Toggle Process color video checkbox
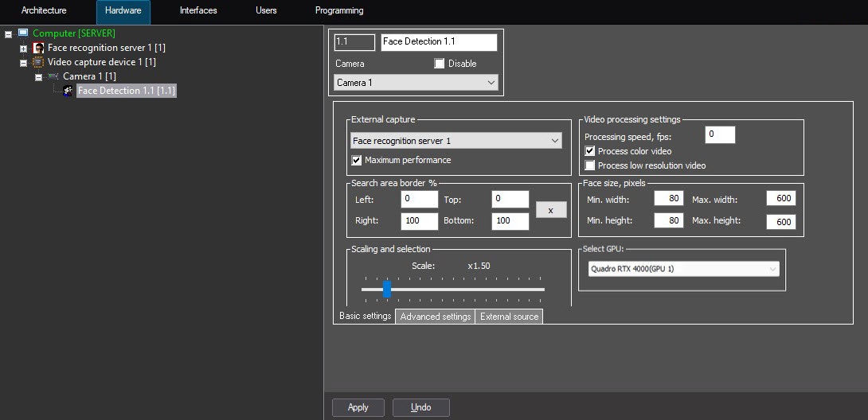This screenshot has width=868, height=420. (x=590, y=151)
